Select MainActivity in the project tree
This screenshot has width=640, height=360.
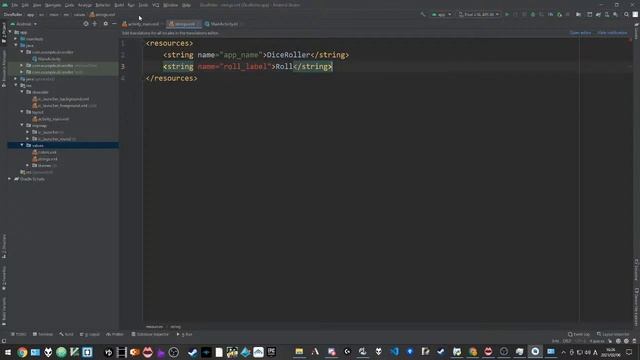click(x=47, y=59)
